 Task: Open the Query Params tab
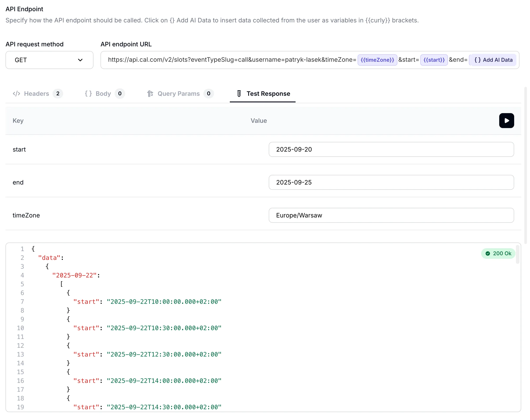179,94
